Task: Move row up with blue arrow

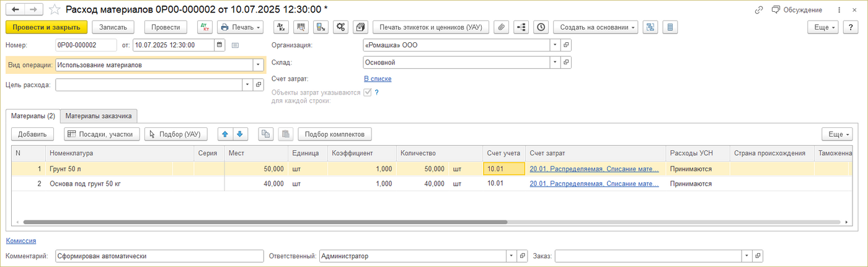Action: pyautogui.click(x=226, y=134)
